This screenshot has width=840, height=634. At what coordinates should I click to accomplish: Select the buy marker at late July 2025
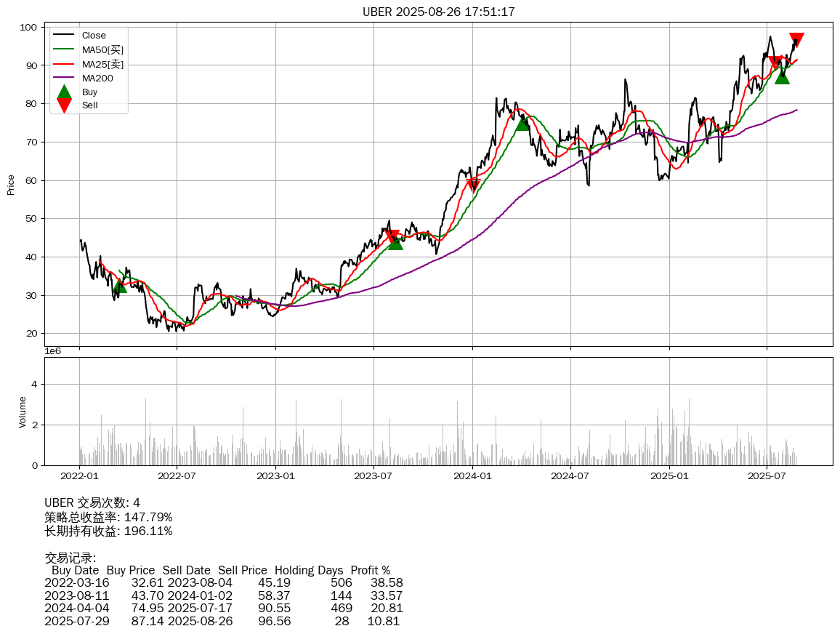click(x=782, y=76)
